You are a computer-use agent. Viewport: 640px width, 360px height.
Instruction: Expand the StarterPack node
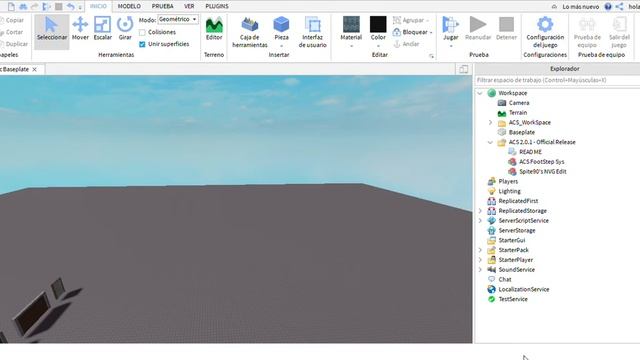(480, 250)
